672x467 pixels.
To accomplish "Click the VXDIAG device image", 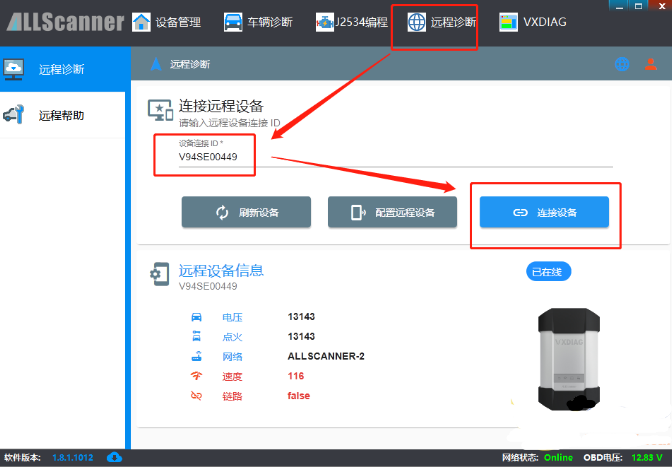I will click(x=569, y=359).
